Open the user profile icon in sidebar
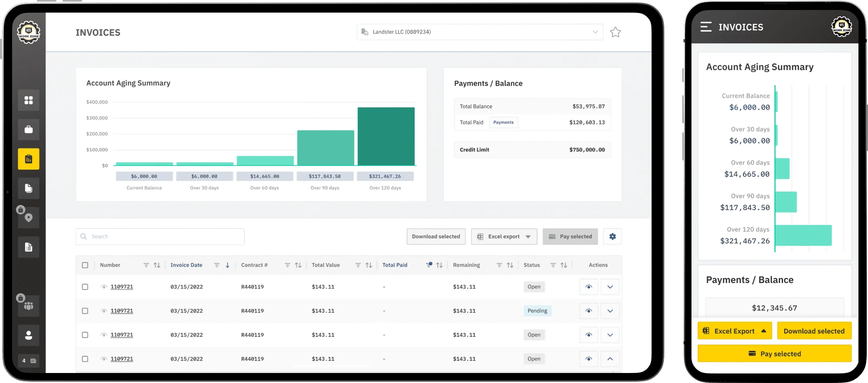 (x=29, y=335)
